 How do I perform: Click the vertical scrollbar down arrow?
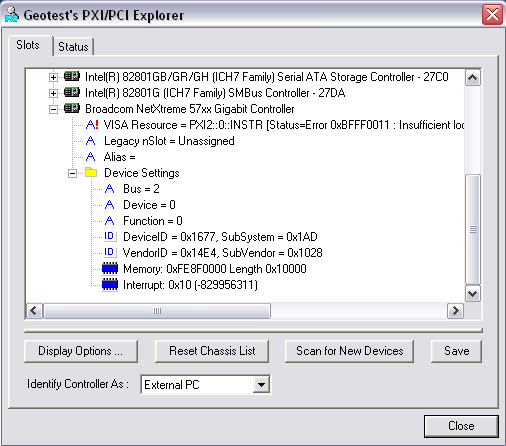(x=473, y=294)
